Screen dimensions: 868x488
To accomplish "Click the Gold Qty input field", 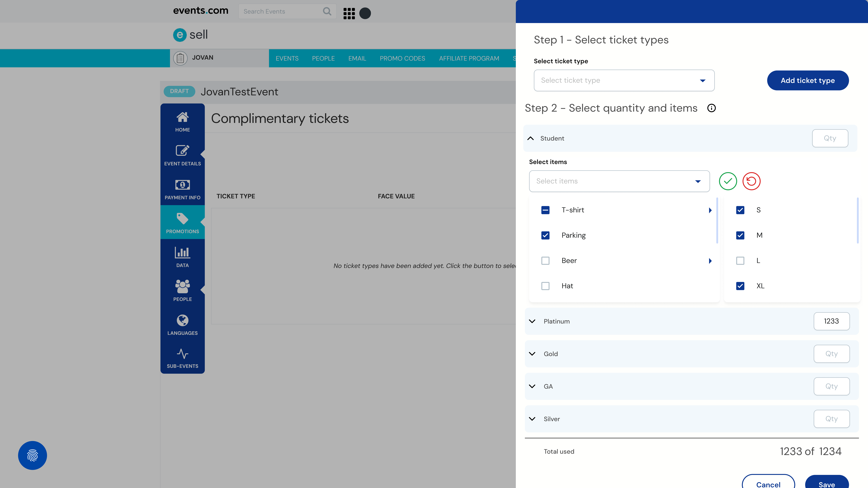I will tap(831, 354).
